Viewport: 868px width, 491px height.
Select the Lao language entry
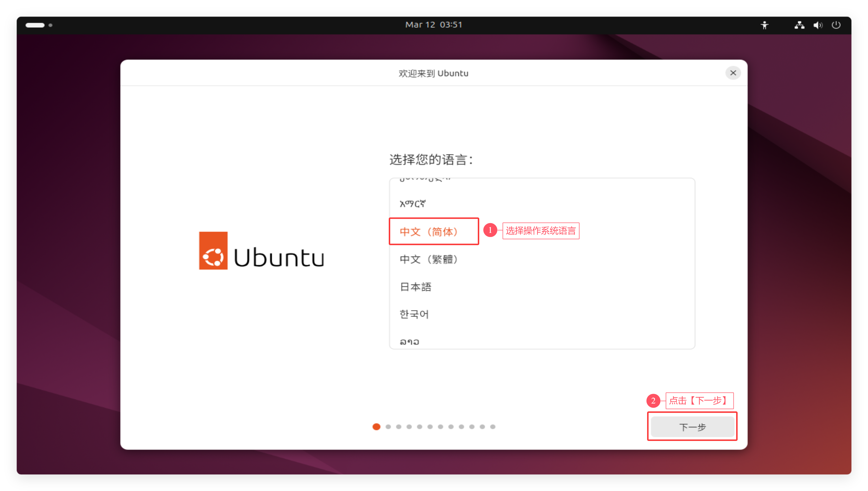(x=410, y=342)
